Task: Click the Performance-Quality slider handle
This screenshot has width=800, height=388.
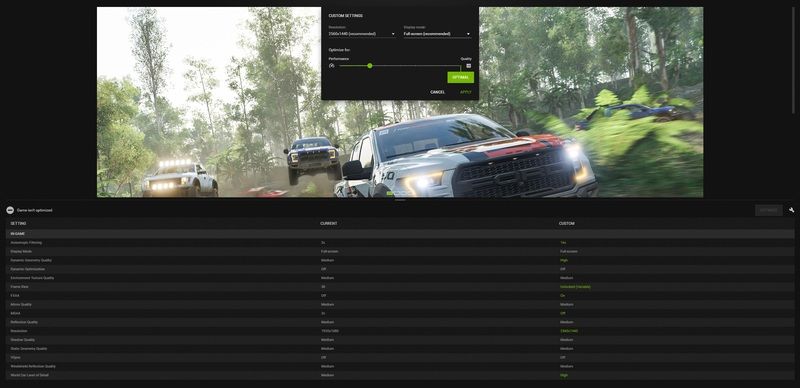Action: point(369,65)
